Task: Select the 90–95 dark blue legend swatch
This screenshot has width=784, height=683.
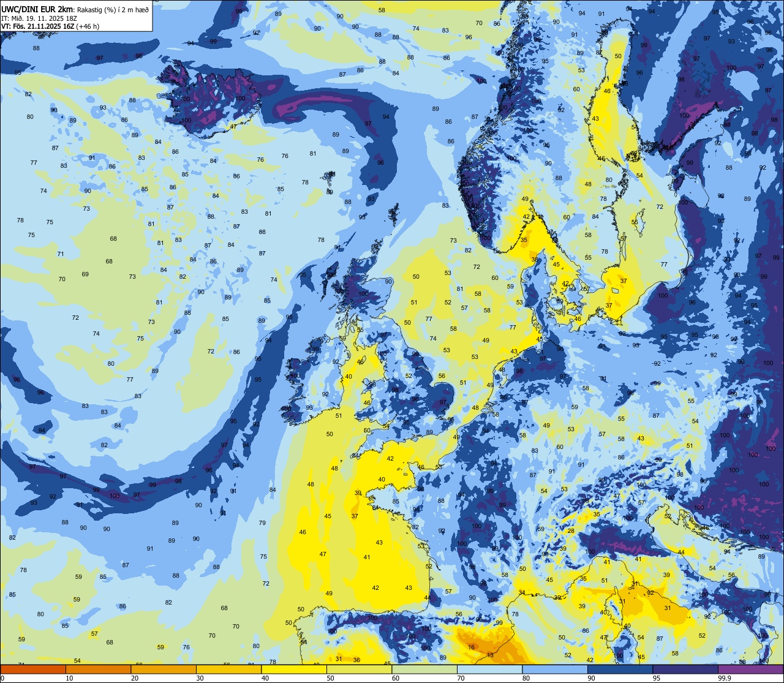Action: 620,669
